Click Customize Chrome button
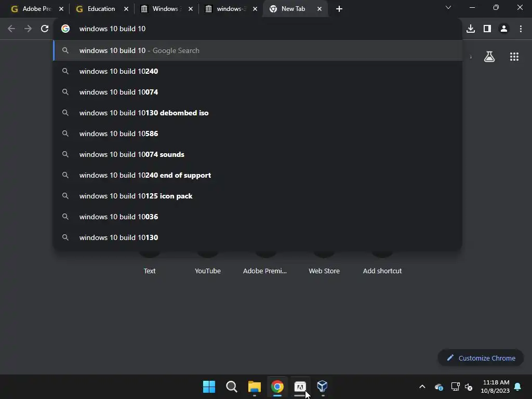This screenshot has height=399, width=532. coord(481,358)
